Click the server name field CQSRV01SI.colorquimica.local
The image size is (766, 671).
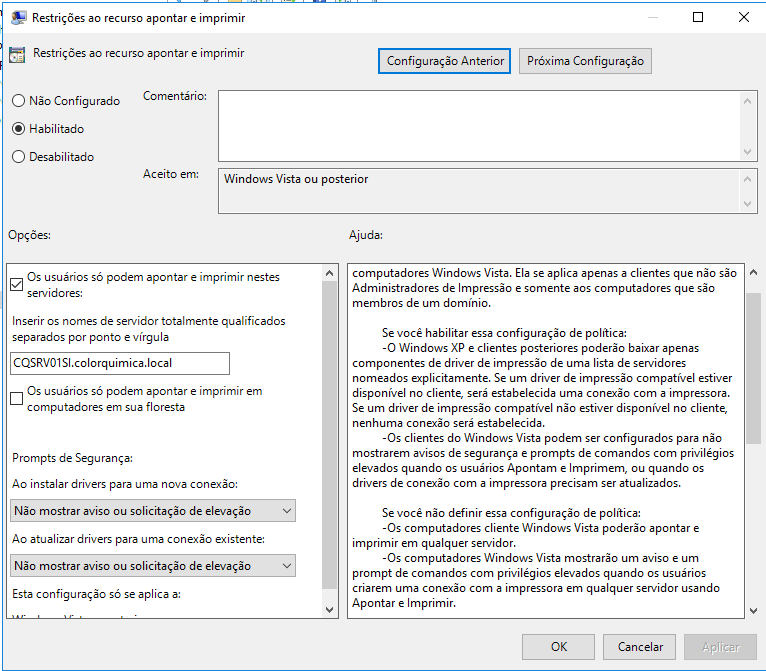pos(120,363)
